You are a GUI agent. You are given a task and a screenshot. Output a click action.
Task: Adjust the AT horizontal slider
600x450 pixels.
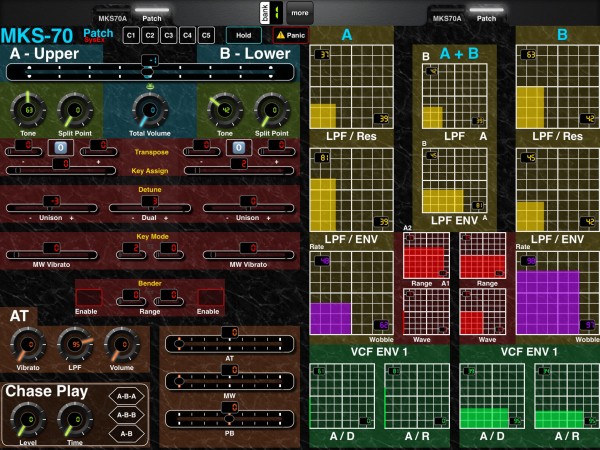[x=230, y=344]
